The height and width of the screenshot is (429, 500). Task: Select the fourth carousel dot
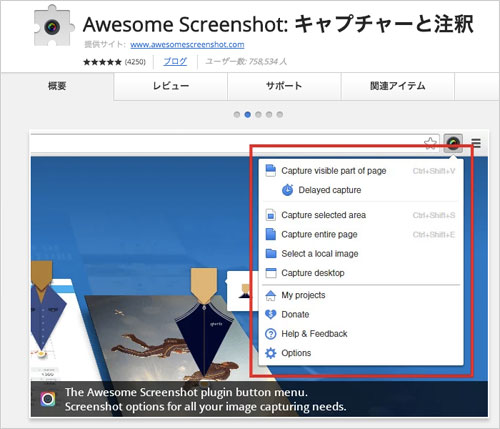pyautogui.click(x=269, y=115)
